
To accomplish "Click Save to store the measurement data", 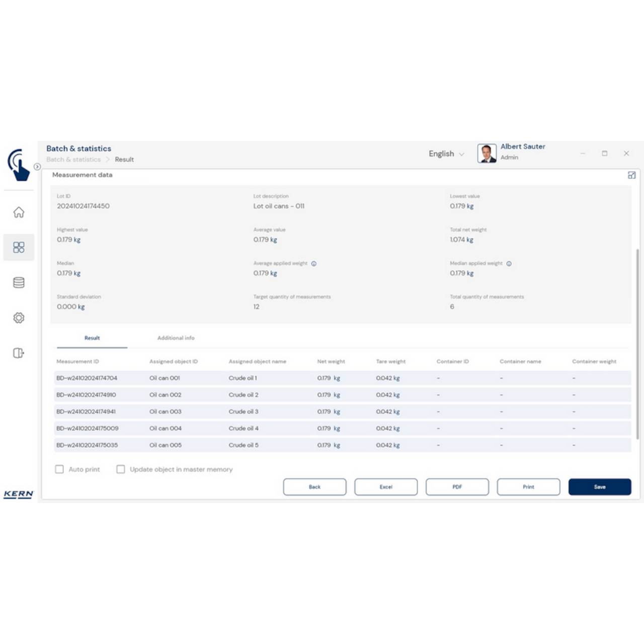I will tap(600, 487).
